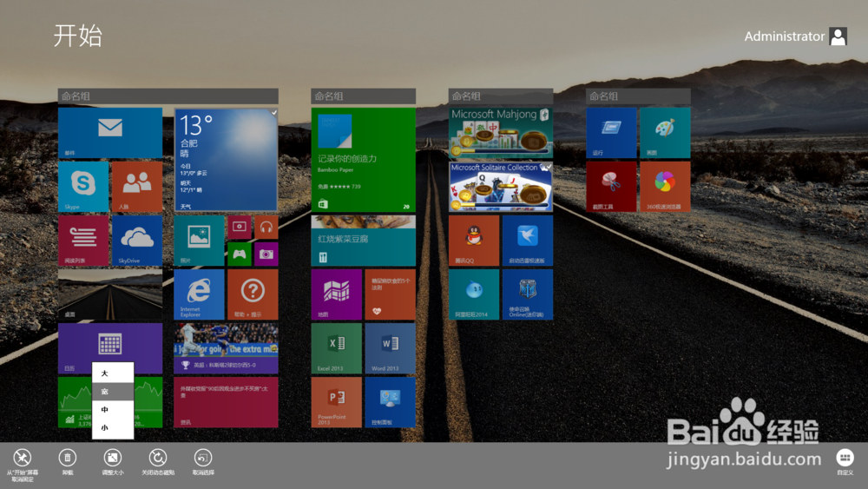Open the Xunlei (启动迅雷极速版) bird tile
Screen dimensions: 868x489
pos(528,241)
